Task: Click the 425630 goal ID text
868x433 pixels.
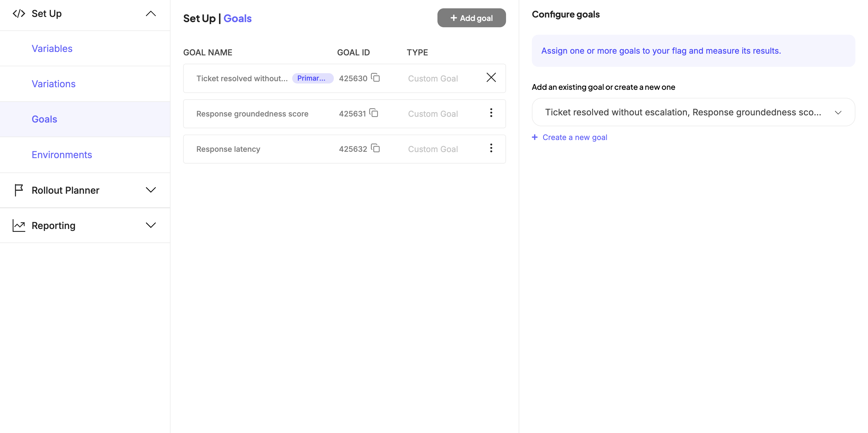Action: pyautogui.click(x=353, y=79)
